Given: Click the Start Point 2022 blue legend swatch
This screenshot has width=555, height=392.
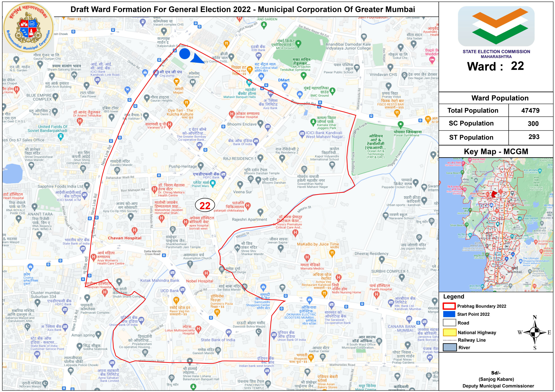Looking at the screenshot, I should click(x=449, y=314).
